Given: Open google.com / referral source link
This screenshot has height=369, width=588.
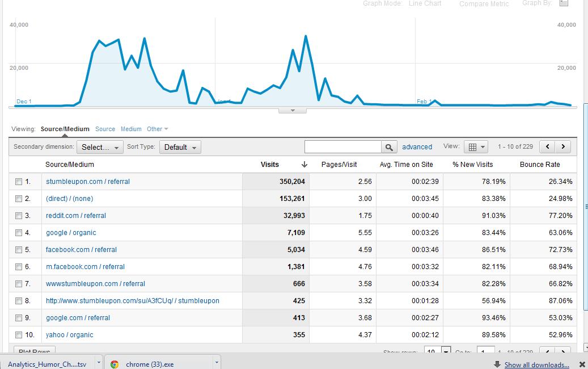Looking at the screenshot, I should tap(78, 318).
